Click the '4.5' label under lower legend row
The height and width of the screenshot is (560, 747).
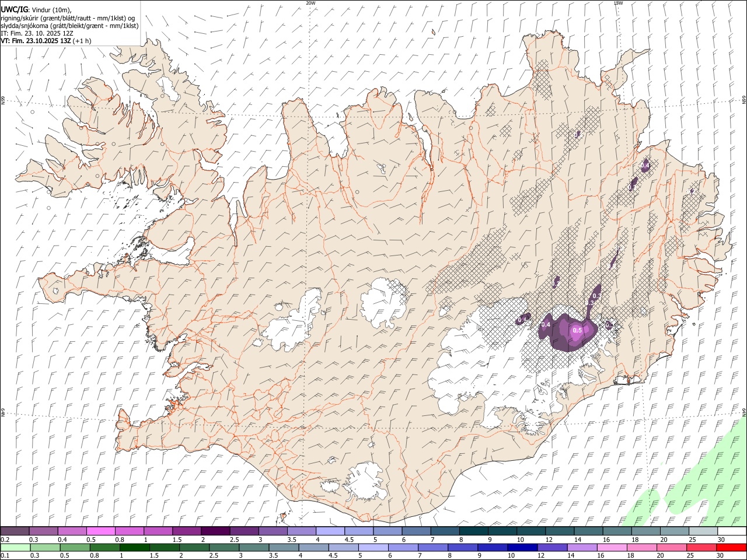pos(333,555)
